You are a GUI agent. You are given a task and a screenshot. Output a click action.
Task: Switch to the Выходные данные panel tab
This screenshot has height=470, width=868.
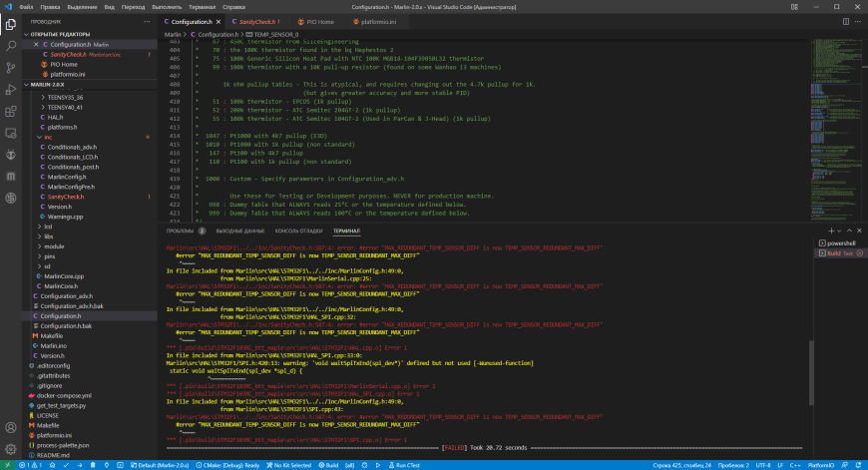(x=239, y=231)
